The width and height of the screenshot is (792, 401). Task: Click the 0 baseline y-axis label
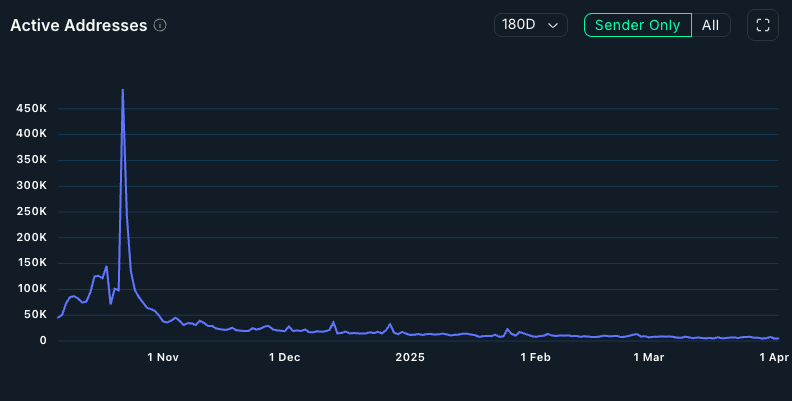click(x=42, y=341)
